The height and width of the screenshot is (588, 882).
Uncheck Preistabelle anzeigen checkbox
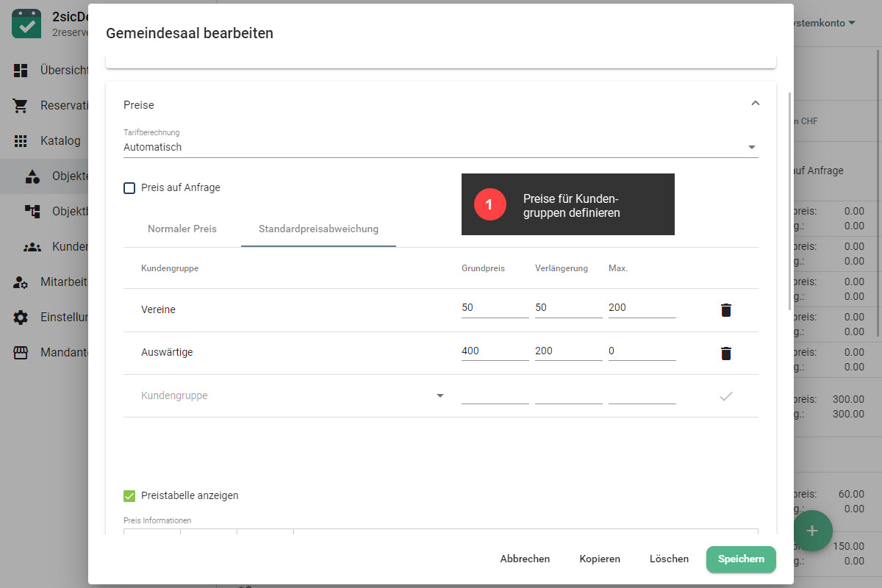(129, 496)
